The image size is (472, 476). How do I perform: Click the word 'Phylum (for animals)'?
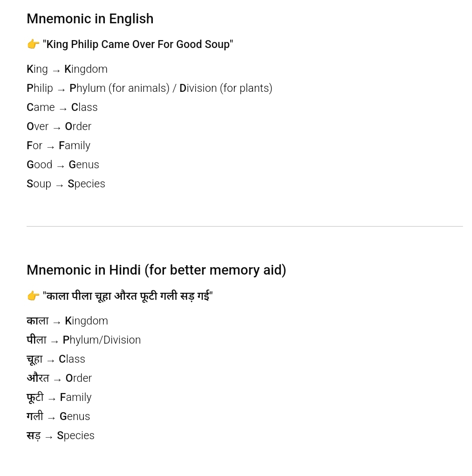tap(120, 88)
